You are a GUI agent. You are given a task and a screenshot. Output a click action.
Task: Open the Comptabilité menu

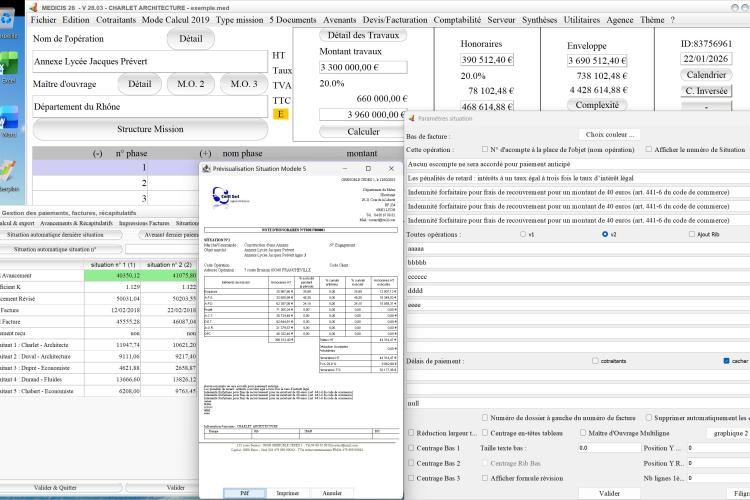(x=457, y=20)
